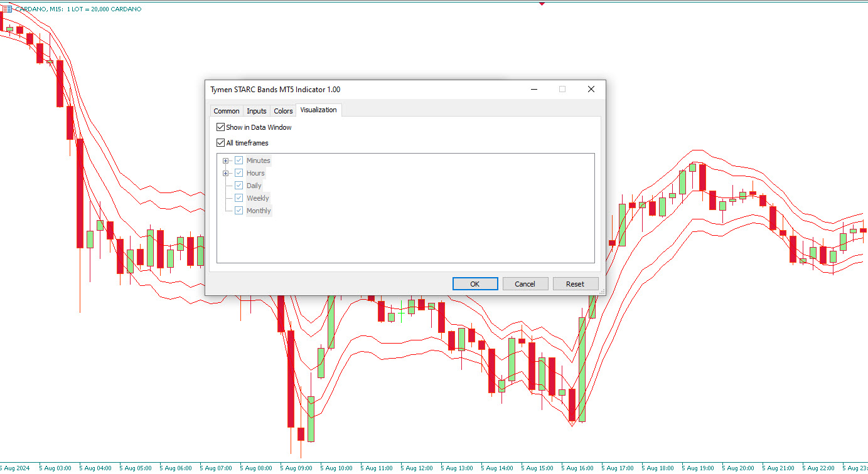Click the Cancel button
The width and height of the screenshot is (868, 474).
click(x=525, y=284)
